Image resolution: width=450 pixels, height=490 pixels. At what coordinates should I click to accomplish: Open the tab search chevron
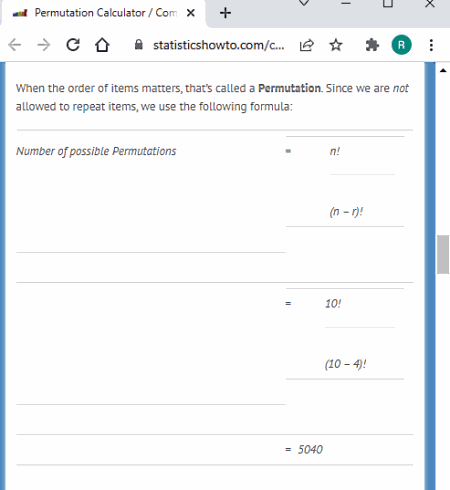pos(304,3)
